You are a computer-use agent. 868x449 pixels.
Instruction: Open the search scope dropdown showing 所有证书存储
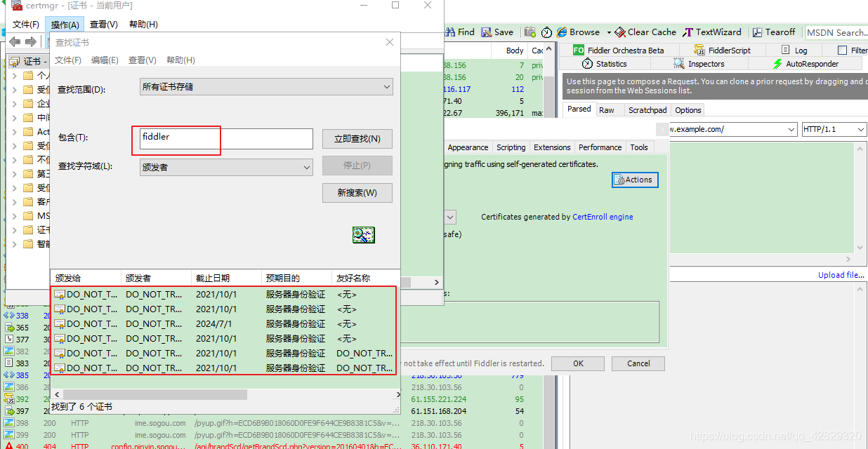point(265,87)
